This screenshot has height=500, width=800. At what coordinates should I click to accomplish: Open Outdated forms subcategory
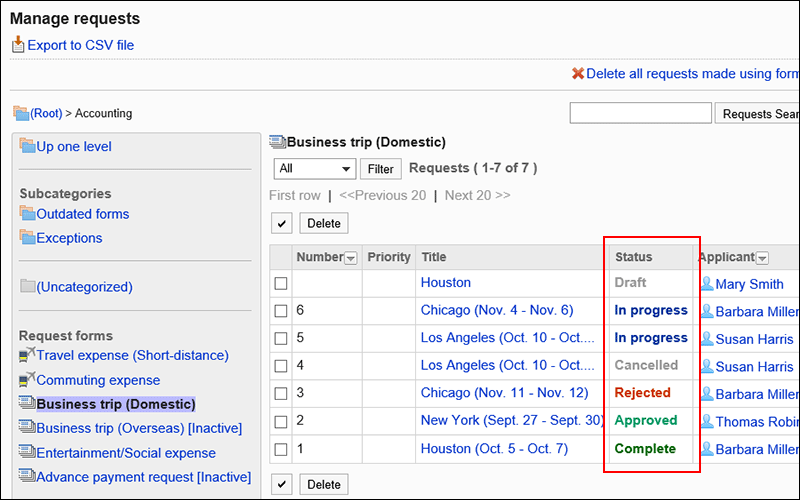tap(83, 214)
